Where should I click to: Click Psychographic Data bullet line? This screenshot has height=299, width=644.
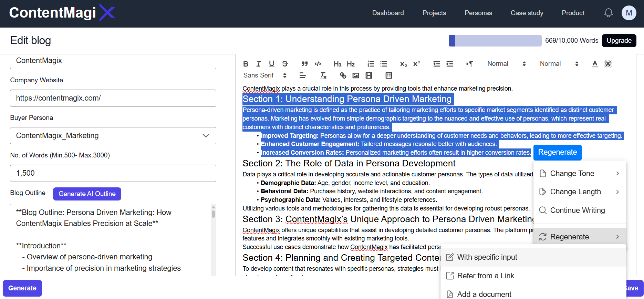(x=349, y=200)
